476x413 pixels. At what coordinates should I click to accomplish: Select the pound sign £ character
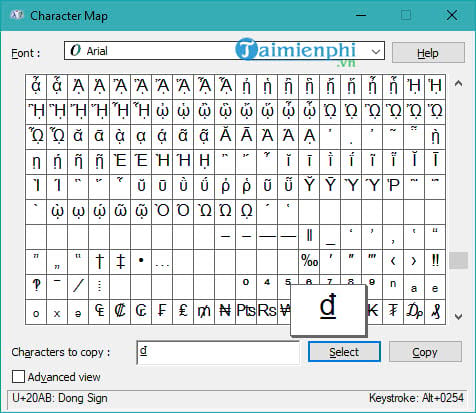click(x=183, y=312)
